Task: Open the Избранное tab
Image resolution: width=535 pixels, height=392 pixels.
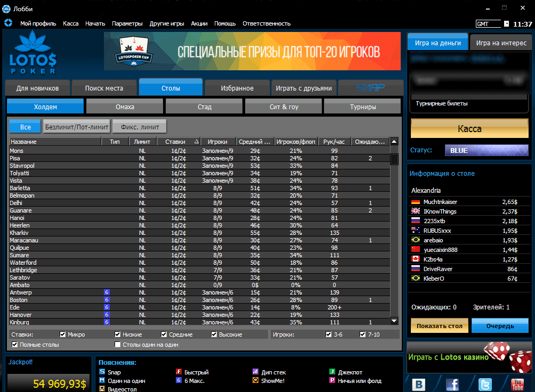Action: (237, 88)
